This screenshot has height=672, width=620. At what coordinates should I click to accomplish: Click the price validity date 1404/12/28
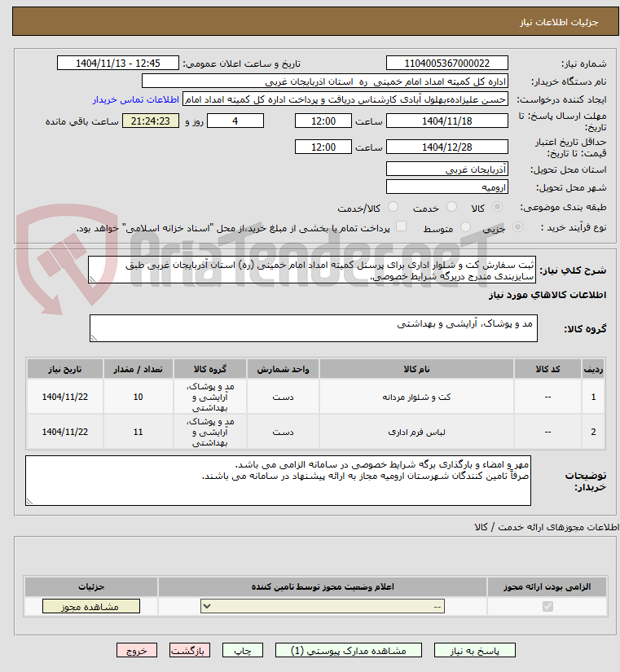click(x=446, y=147)
